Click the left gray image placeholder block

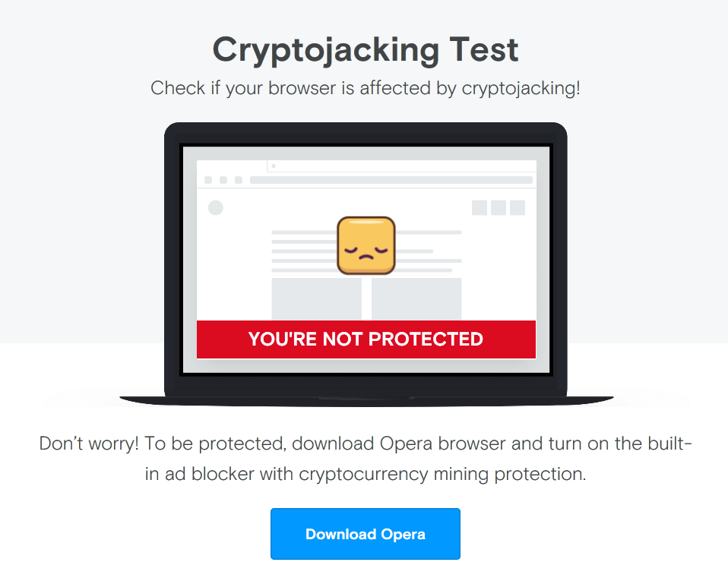point(317,298)
